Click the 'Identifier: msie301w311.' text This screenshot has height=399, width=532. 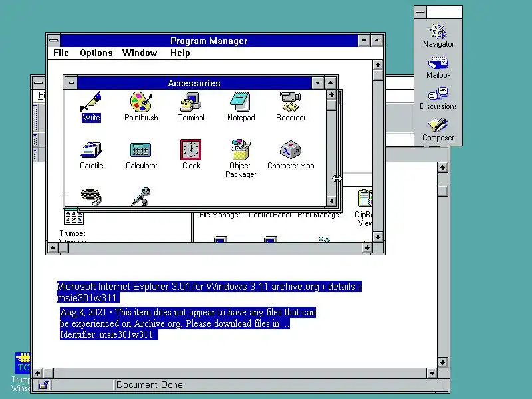click(x=108, y=334)
